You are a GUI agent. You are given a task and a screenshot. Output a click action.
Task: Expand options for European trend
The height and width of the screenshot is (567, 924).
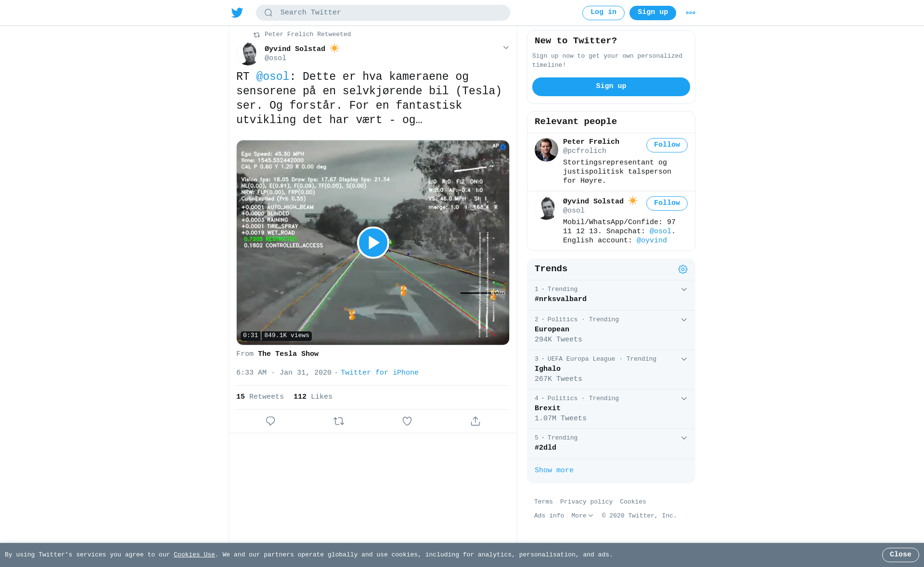click(684, 320)
